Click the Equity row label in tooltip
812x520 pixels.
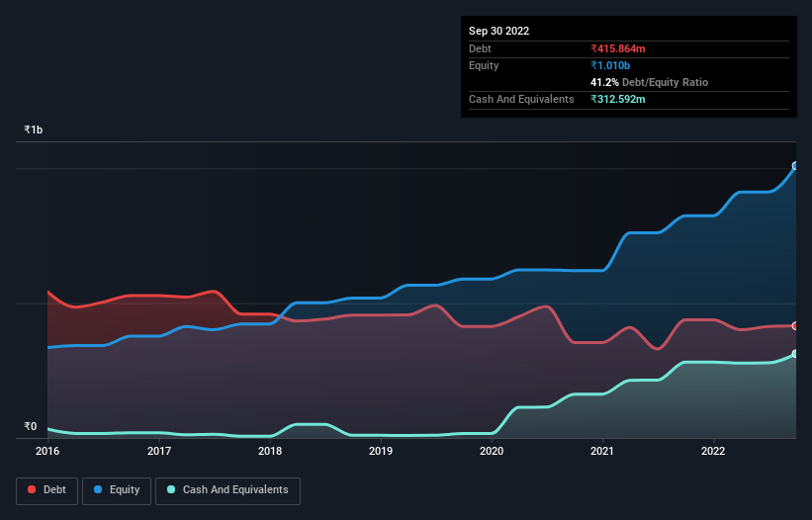click(x=484, y=65)
